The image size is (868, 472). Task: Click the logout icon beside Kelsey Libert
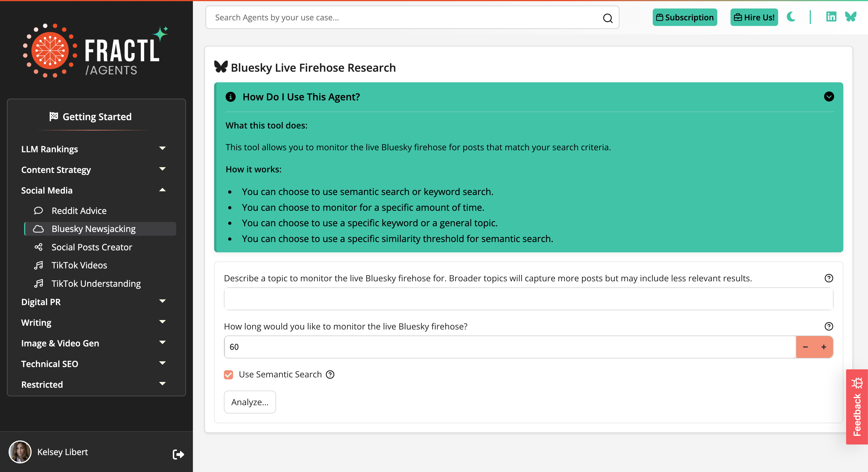coord(178,454)
